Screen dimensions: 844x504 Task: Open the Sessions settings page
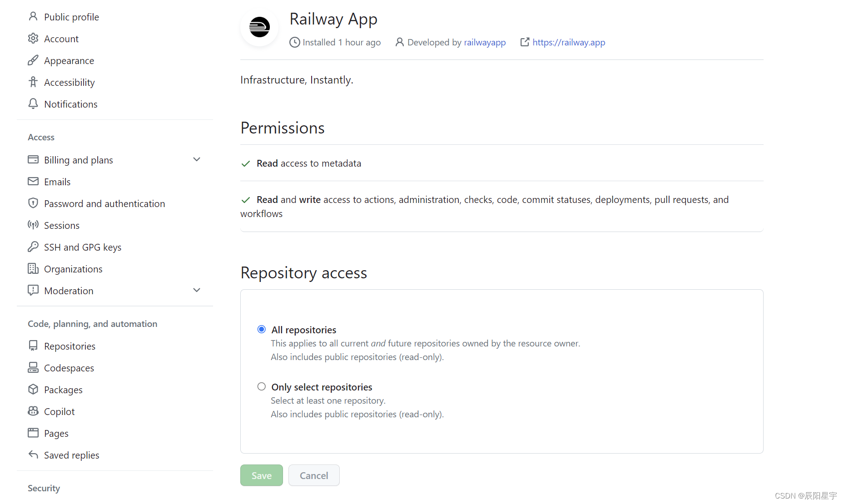click(62, 225)
